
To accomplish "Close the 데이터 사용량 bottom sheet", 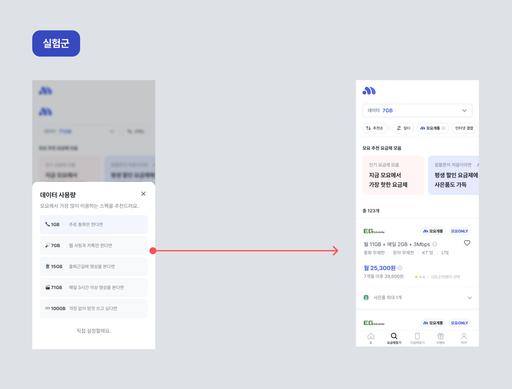I will tap(143, 194).
